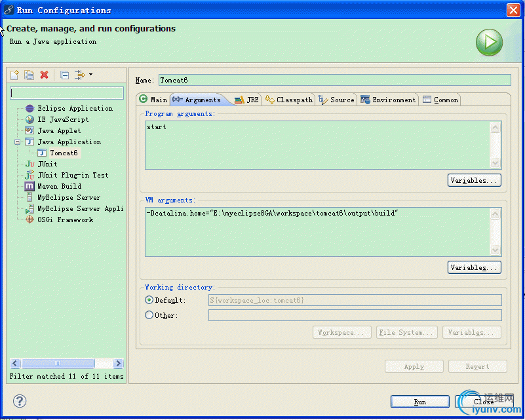Click the File System... button
This screenshot has height=420, width=525.
coord(407,332)
